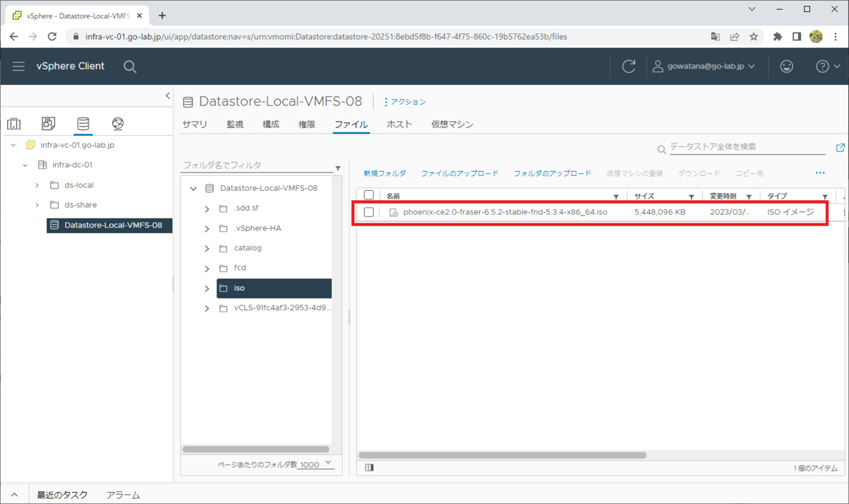Open the 監視 tab

click(235, 124)
